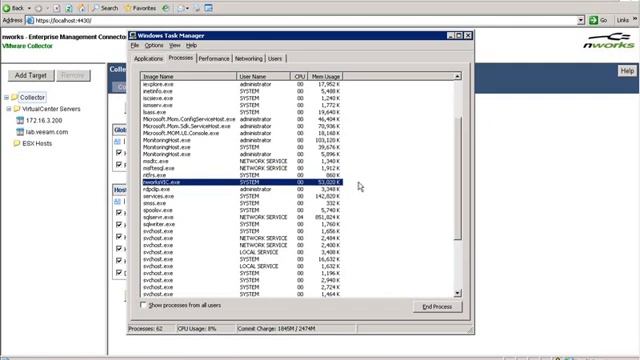640x360 pixels.
Task: Click the browser Forward arrow icon
Action: (x=39, y=8)
